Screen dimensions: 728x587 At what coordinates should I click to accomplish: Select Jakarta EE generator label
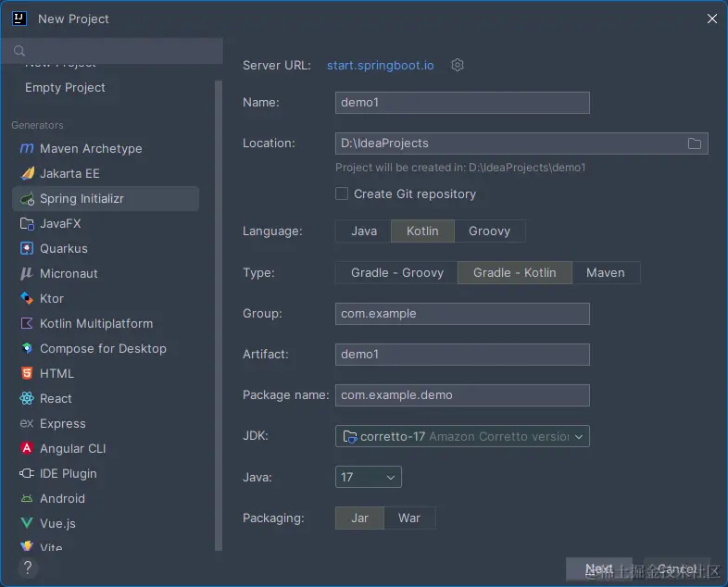(69, 173)
